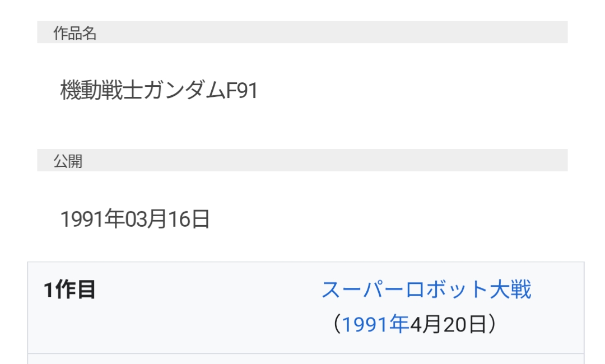Click the 作品名 section label

pos(75,33)
